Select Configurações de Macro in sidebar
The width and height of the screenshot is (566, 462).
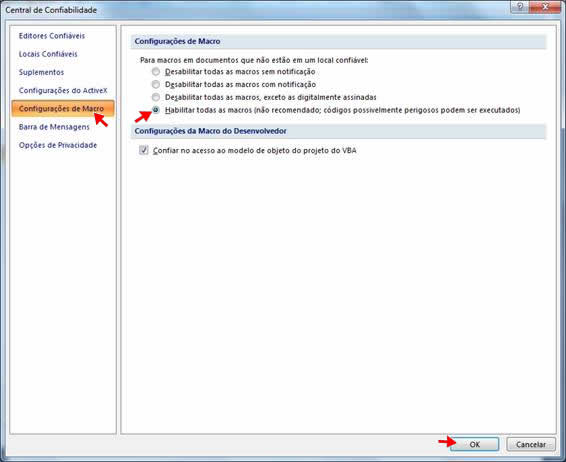coord(63,109)
